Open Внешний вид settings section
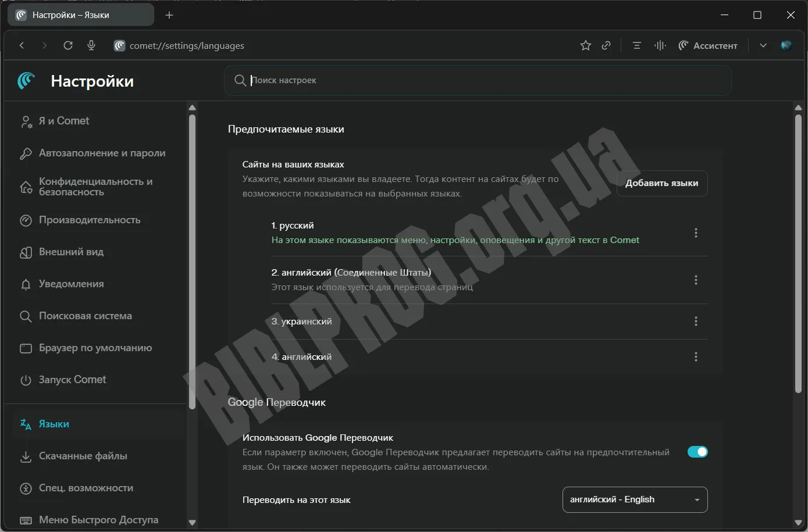The width and height of the screenshot is (808, 532). coord(71,252)
